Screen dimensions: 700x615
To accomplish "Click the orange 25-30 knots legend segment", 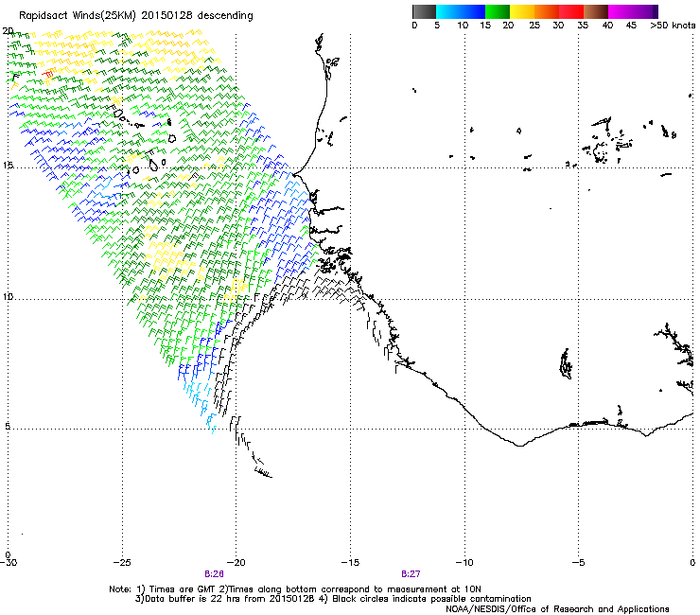I will tap(547, 11).
